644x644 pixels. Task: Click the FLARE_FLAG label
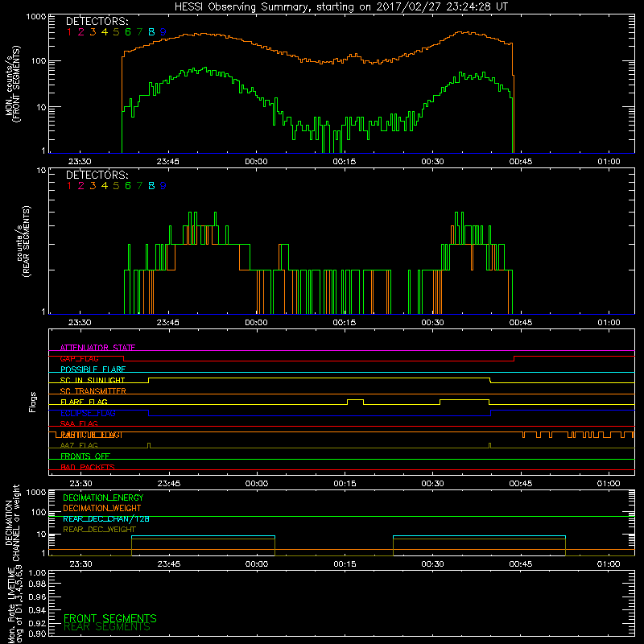[x=84, y=402]
